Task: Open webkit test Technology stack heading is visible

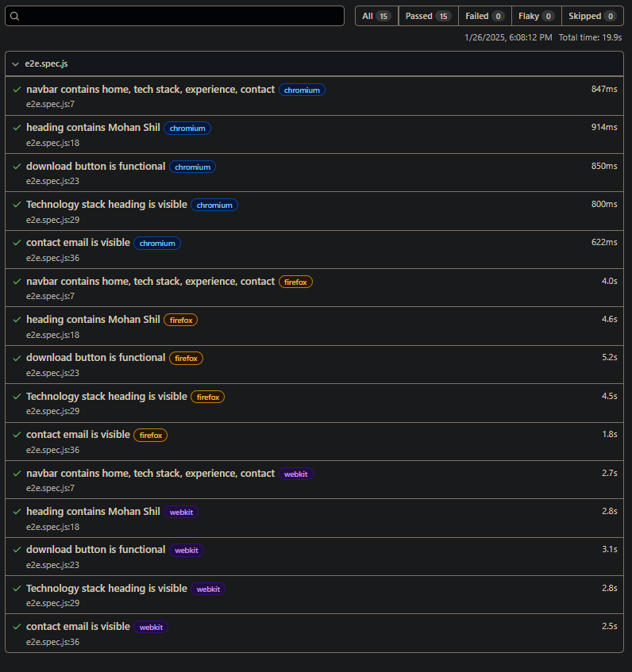Action: [x=106, y=589]
